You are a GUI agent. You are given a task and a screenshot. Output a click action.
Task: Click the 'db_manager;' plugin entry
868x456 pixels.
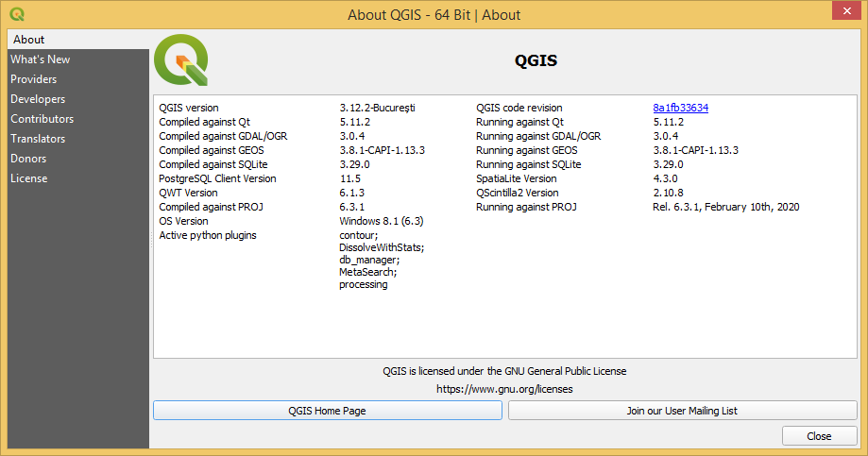(369, 260)
